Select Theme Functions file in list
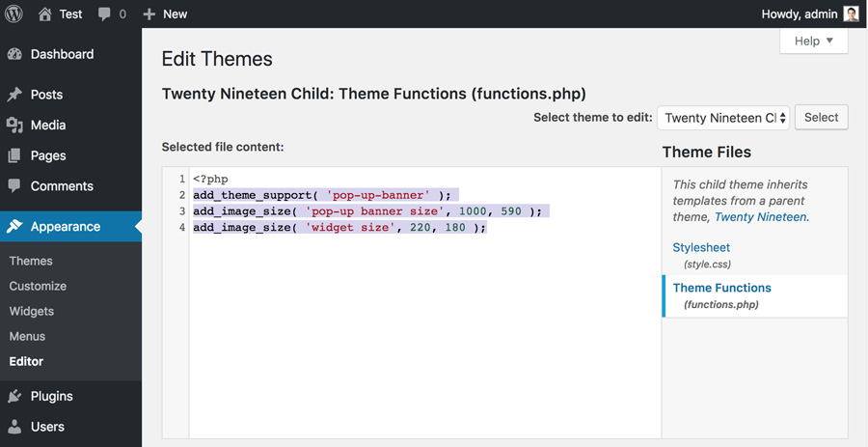 tap(721, 288)
